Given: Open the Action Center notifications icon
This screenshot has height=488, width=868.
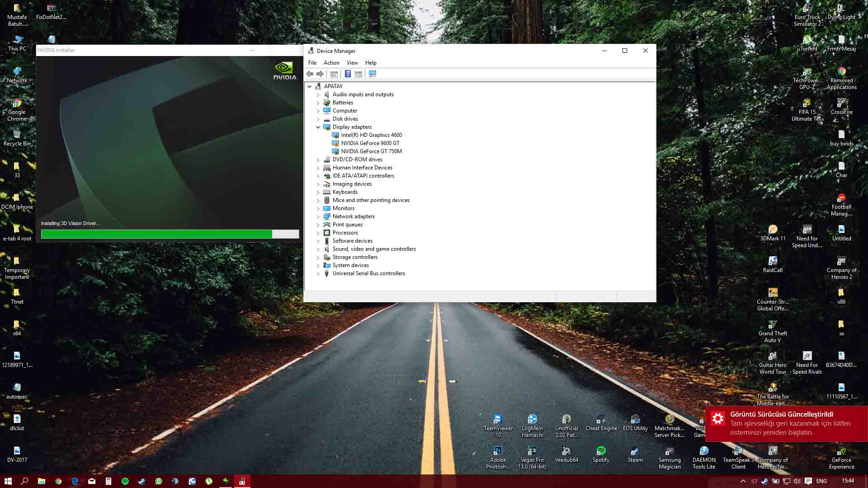Looking at the screenshot, I should pos(808,481).
